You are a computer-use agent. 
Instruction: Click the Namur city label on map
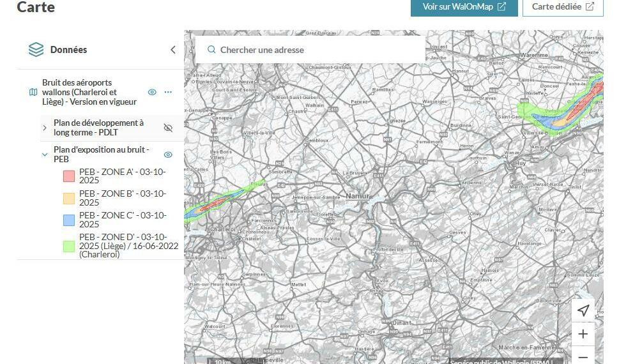pyautogui.click(x=358, y=196)
